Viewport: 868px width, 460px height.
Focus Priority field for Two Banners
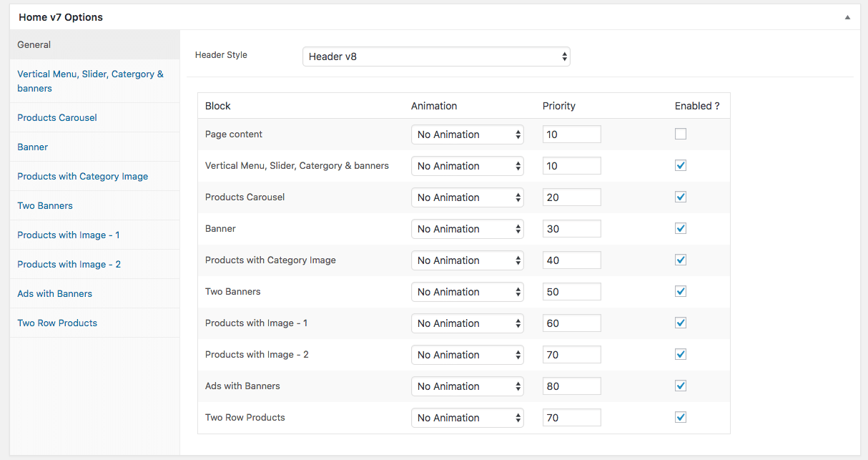572,292
